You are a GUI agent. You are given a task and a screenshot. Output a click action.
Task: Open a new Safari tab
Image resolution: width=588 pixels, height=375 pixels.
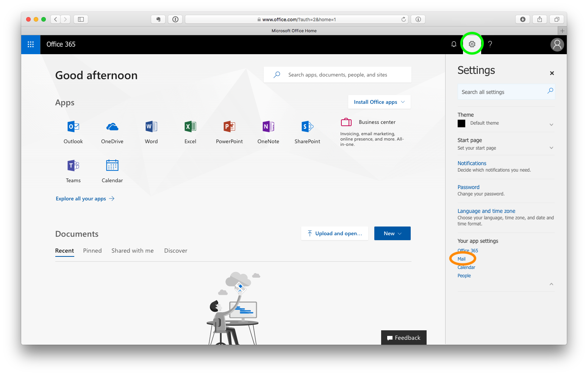point(562,31)
